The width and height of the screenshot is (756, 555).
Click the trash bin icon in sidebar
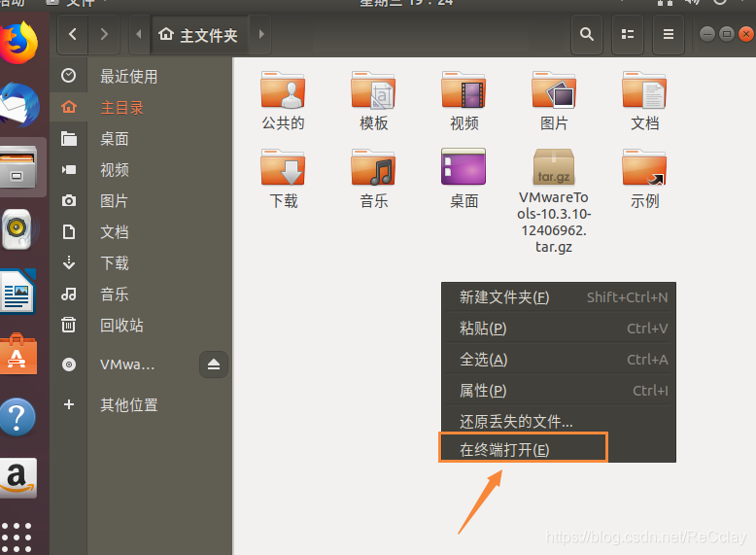click(68, 325)
